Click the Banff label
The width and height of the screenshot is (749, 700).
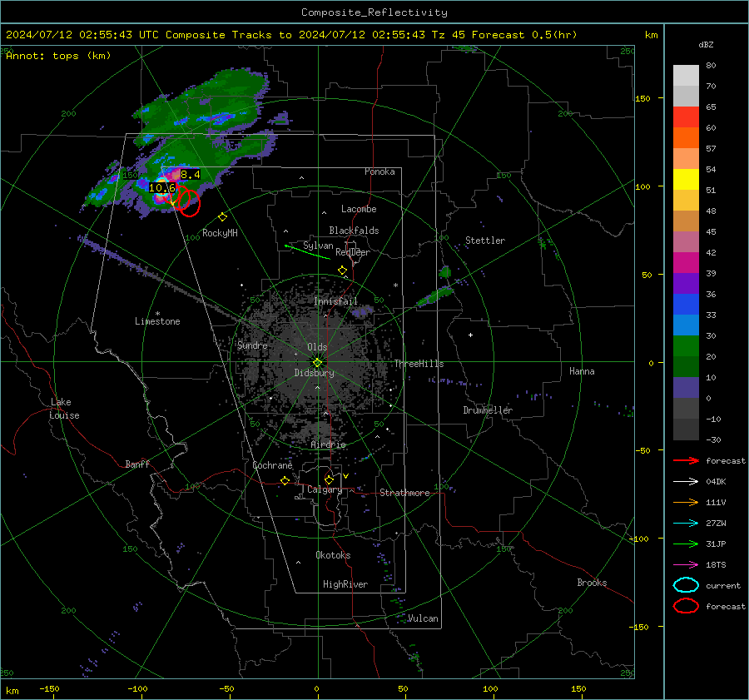[x=137, y=464]
